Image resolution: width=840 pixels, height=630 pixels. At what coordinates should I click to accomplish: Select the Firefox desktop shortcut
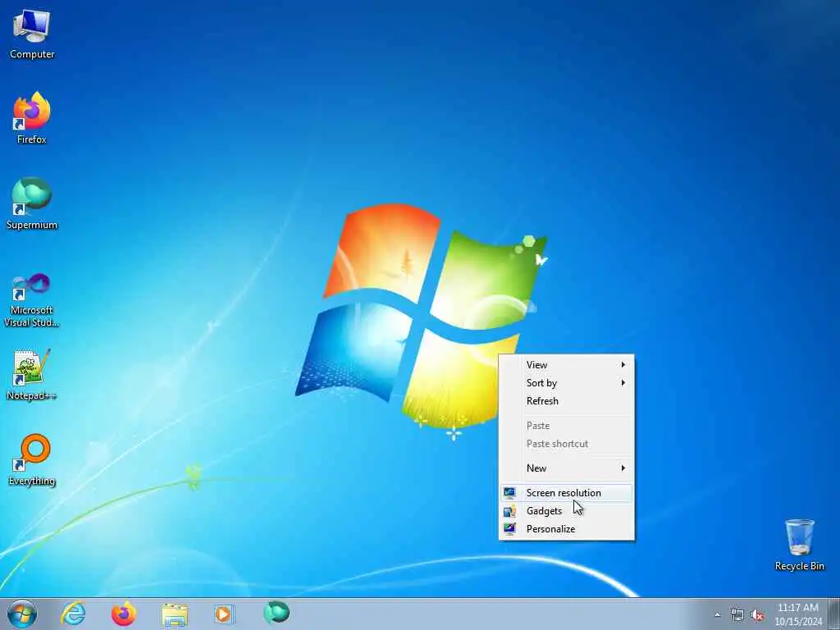point(32,118)
